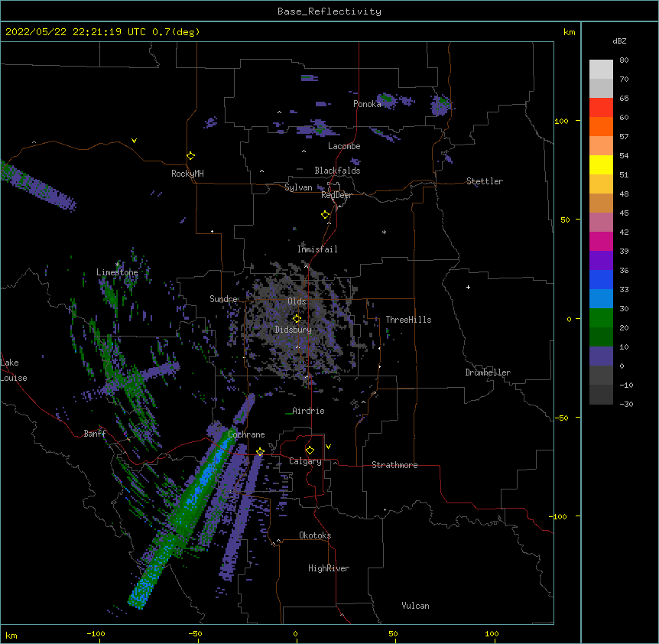Image resolution: width=659 pixels, height=644 pixels.
Task: Click the RedDeer city label
Action: [x=336, y=195]
